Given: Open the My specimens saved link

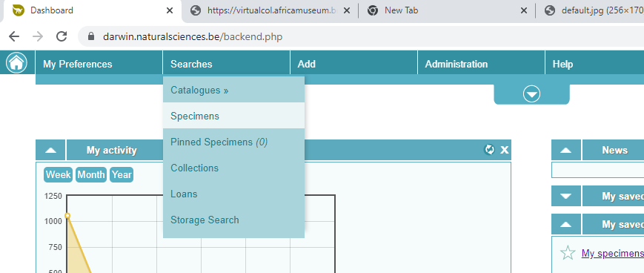Looking at the screenshot, I should (612, 253).
